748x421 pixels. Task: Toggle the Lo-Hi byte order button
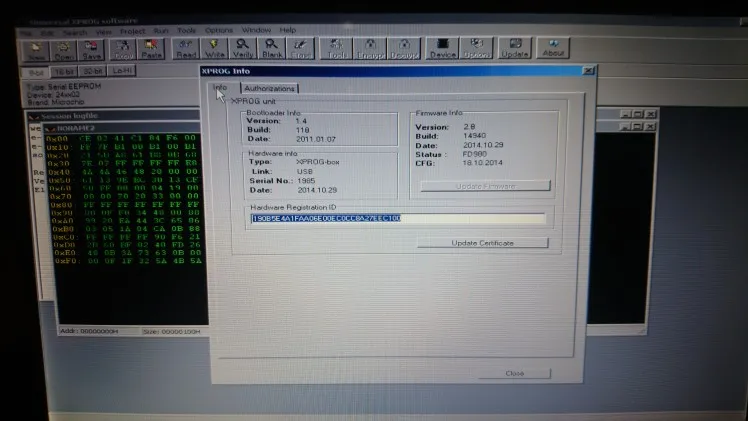point(122,71)
